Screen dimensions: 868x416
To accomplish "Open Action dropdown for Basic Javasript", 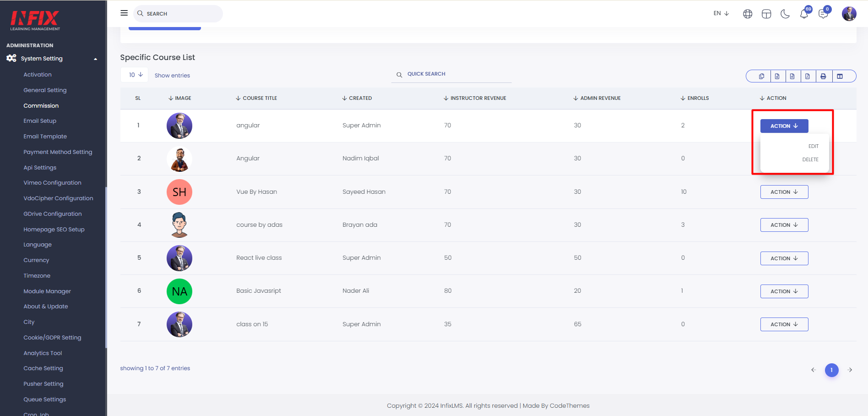I will 784,291.
